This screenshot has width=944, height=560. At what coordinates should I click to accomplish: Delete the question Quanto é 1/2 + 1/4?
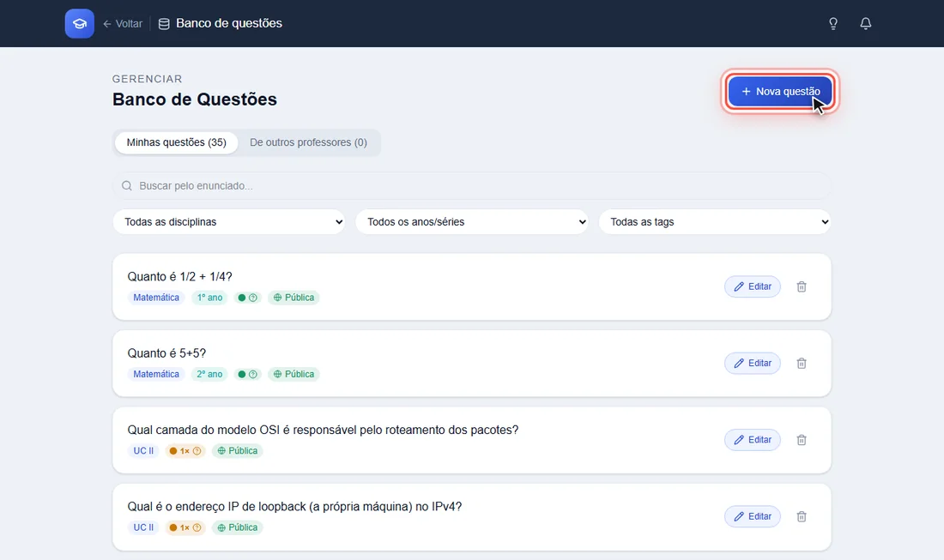(x=802, y=287)
